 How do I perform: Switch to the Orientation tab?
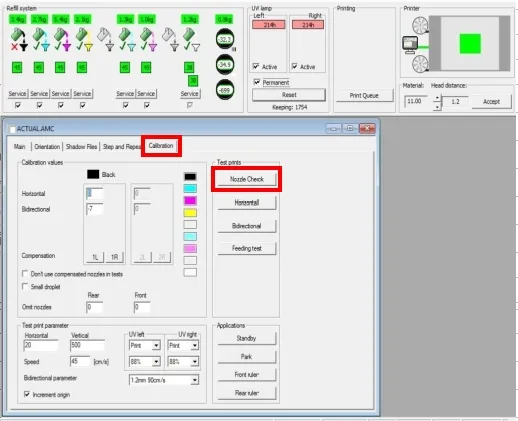47,147
